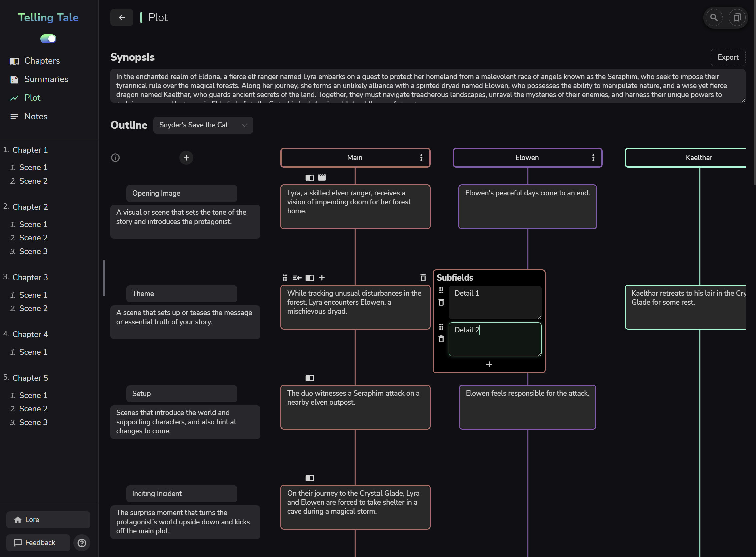
Task: Click the outline info circle icon
Action: pos(115,158)
